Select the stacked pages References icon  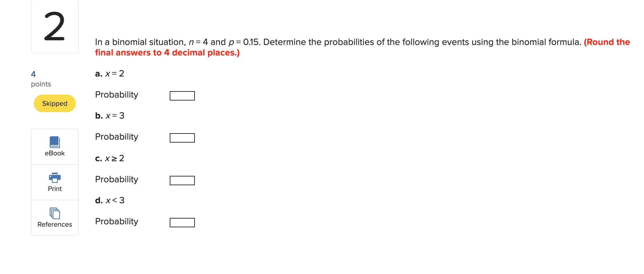[55, 214]
